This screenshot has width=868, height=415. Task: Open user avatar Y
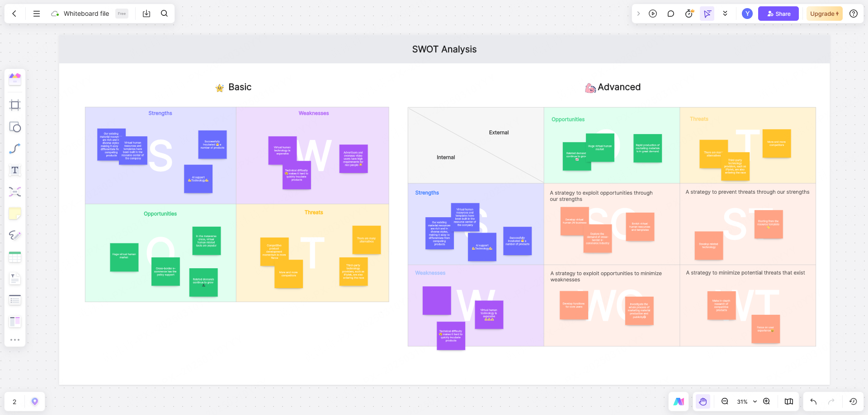(747, 14)
